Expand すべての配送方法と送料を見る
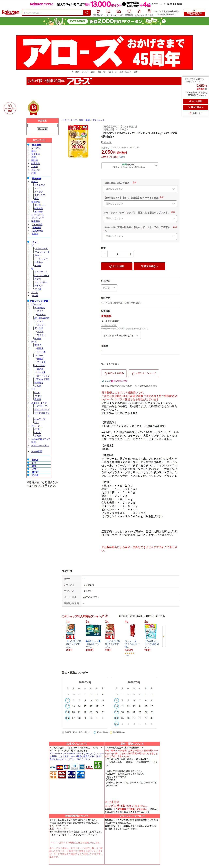Viewport: 209px width, 868px height. point(121,336)
